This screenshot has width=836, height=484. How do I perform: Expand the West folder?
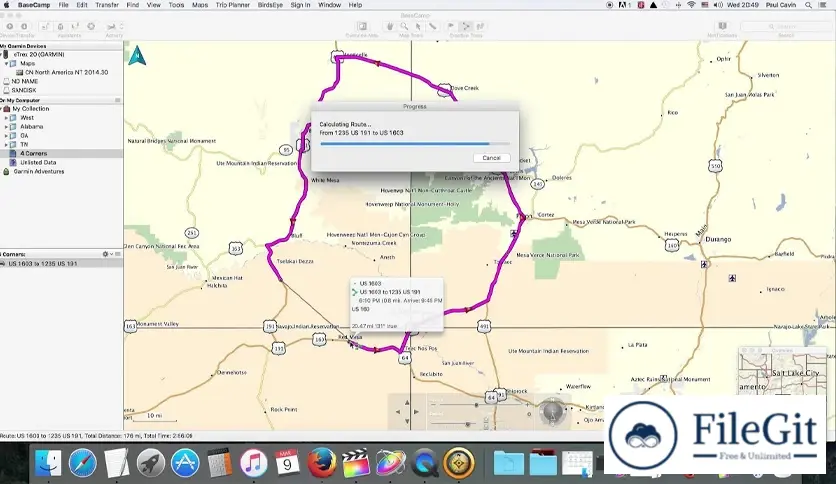(6, 118)
